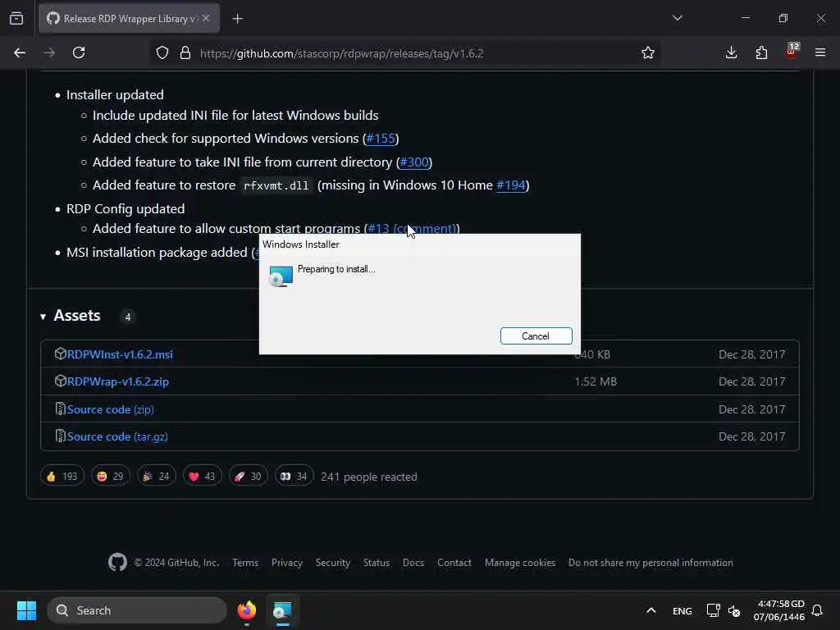This screenshot has width=840, height=630.
Task: Open the extensions puzzle icon
Action: click(761, 52)
